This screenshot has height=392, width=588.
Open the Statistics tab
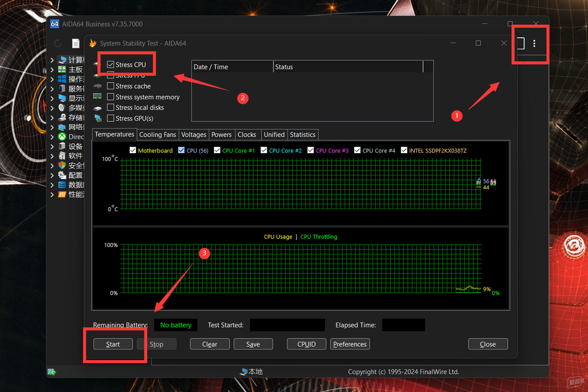point(303,135)
